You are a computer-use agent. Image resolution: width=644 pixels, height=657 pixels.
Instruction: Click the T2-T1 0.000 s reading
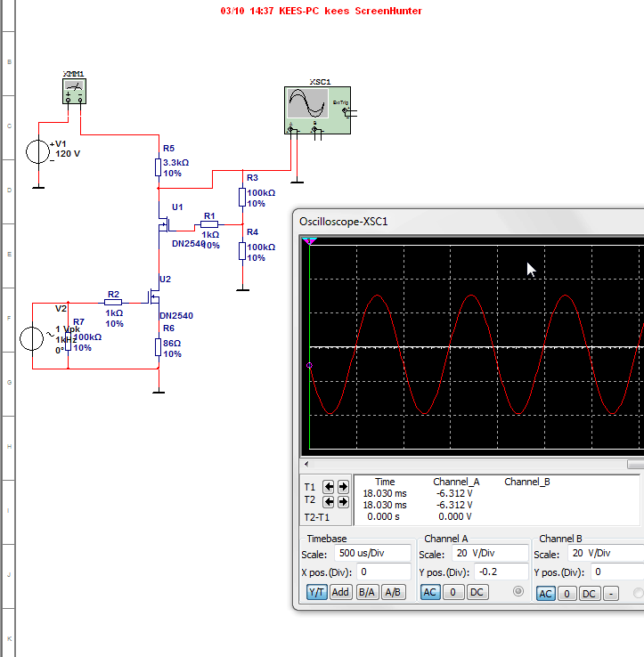click(383, 516)
